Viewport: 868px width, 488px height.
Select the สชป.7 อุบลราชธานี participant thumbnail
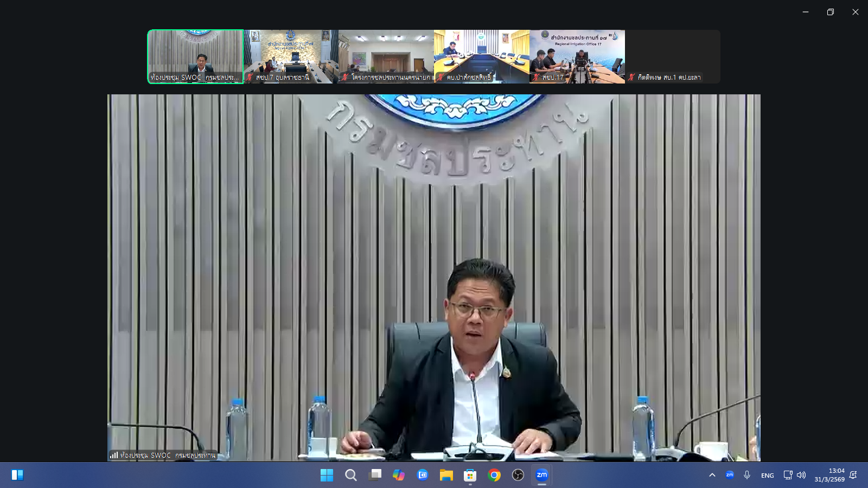291,56
